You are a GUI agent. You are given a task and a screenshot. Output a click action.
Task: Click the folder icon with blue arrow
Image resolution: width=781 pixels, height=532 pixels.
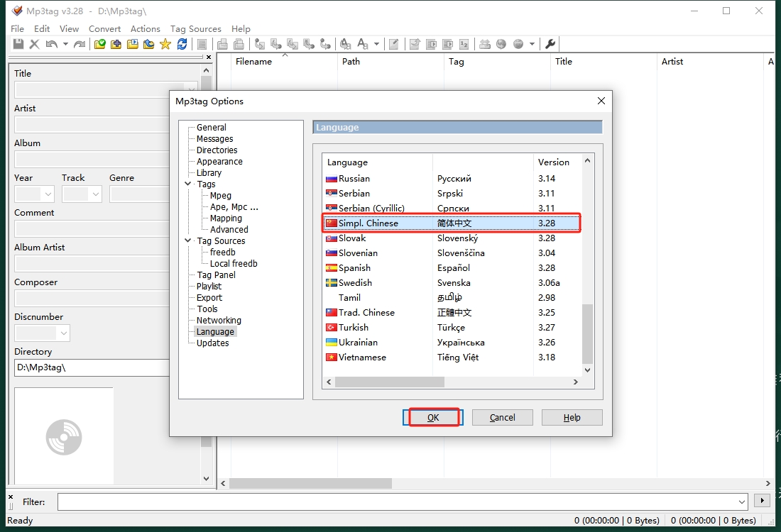[149, 44]
